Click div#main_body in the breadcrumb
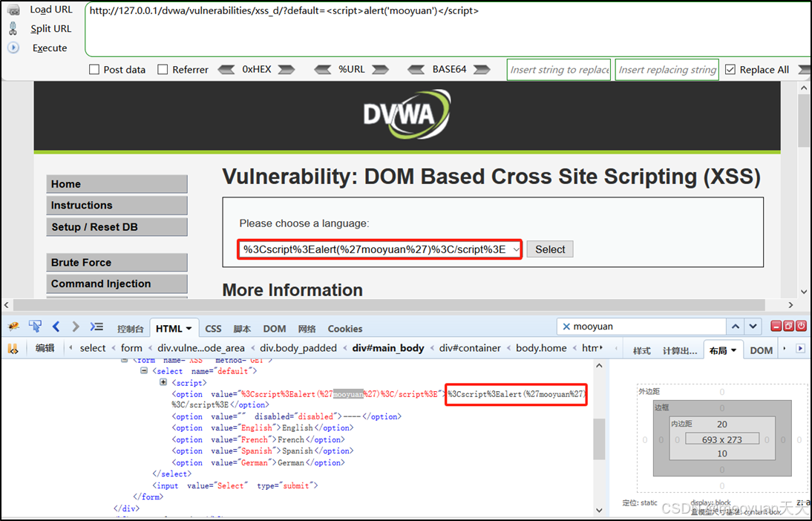This screenshot has height=521, width=812. click(x=388, y=348)
